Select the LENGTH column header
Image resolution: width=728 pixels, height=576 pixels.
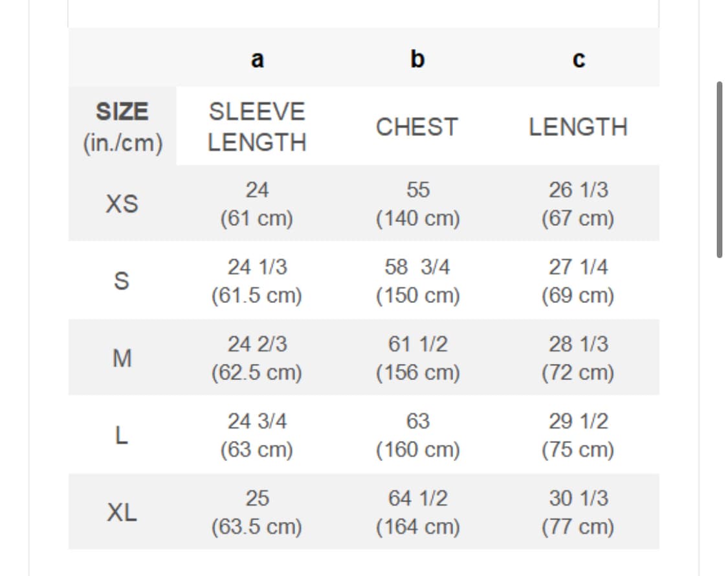pyautogui.click(x=578, y=127)
